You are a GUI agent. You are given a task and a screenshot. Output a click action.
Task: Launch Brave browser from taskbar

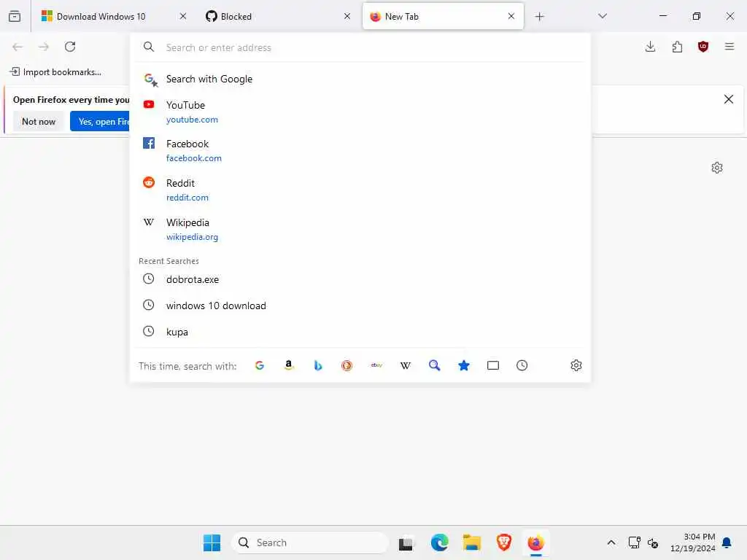tap(504, 542)
